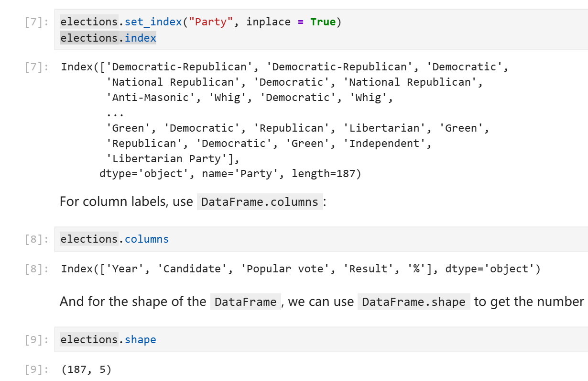
Task: Select the input prompt of cell 9
Action: (36, 340)
